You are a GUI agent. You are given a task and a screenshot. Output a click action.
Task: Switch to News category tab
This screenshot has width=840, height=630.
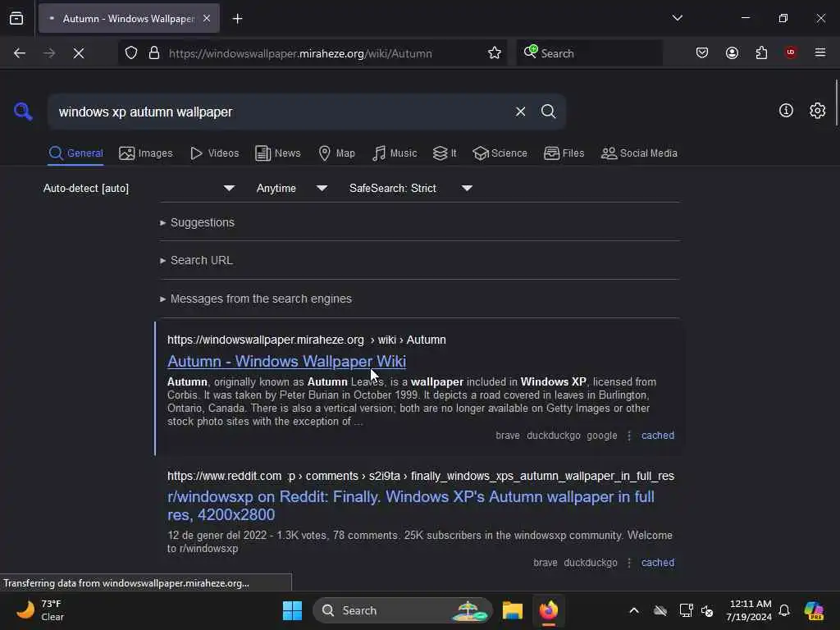277,153
